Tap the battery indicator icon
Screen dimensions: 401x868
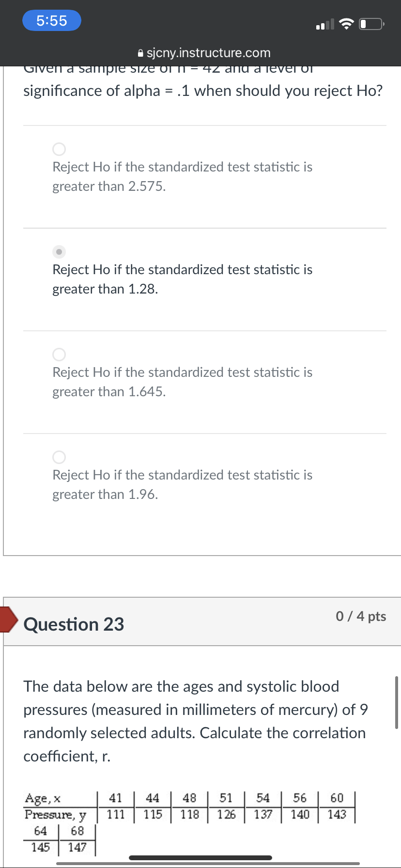(371, 24)
